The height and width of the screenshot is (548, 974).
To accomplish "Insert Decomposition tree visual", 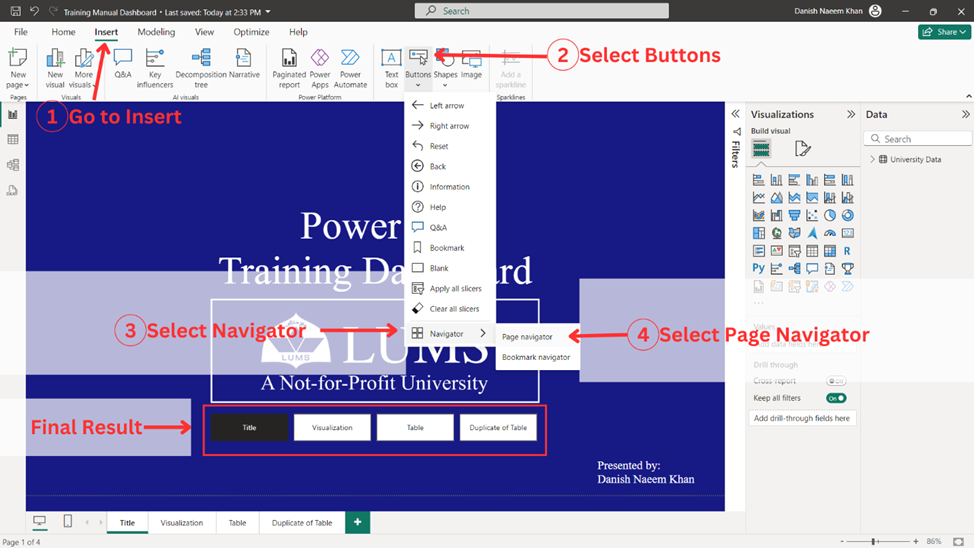I will tap(201, 68).
